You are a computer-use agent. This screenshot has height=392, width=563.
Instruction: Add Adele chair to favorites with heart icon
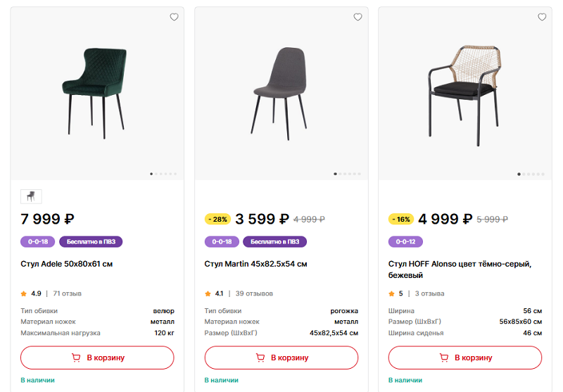coord(174,17)
